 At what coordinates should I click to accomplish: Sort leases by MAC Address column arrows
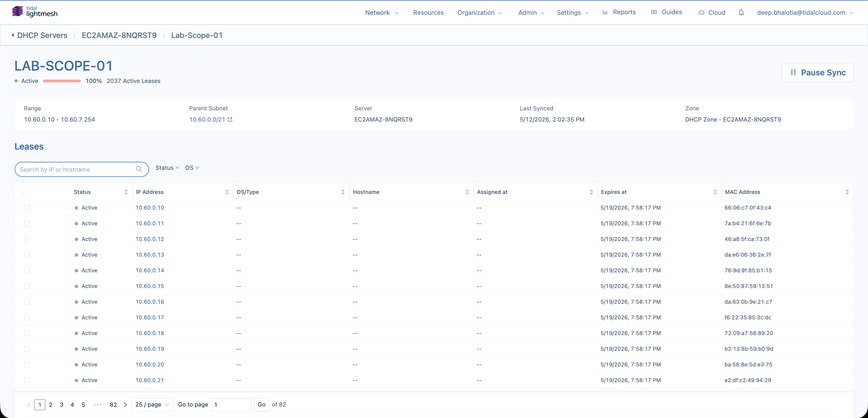coord(847,192)
